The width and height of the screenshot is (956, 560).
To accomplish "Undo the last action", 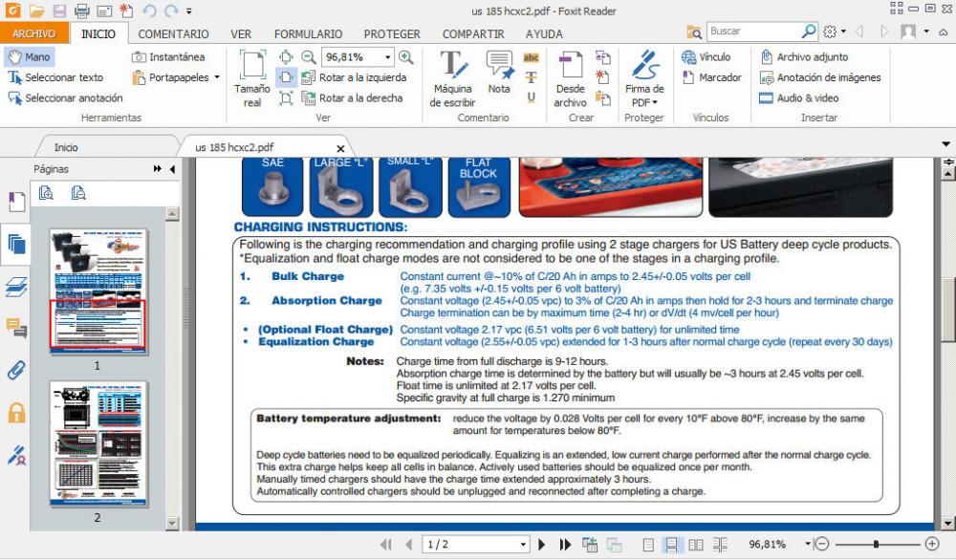I will pyautogui.click(x=149, y=11).
